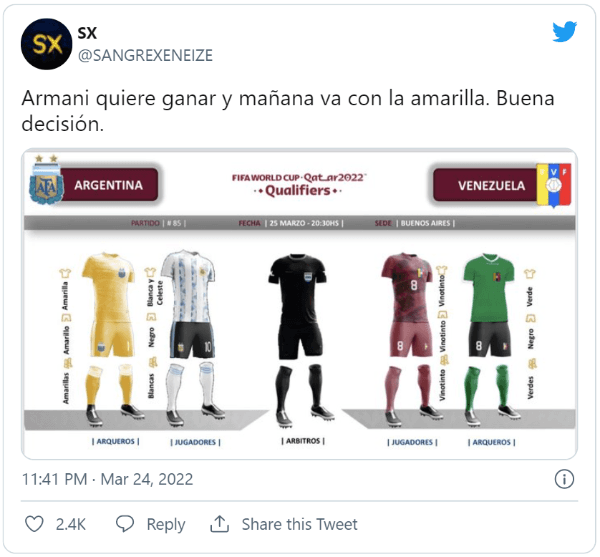Click the Twitter bird logo

(564, 31)
